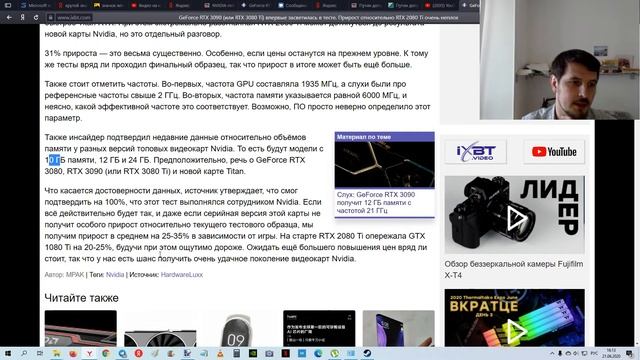This screenshot has width=640, height=360.
Task: Play the "ВКРАТЦЕ" video thumbnail
Action: point(515,318)
